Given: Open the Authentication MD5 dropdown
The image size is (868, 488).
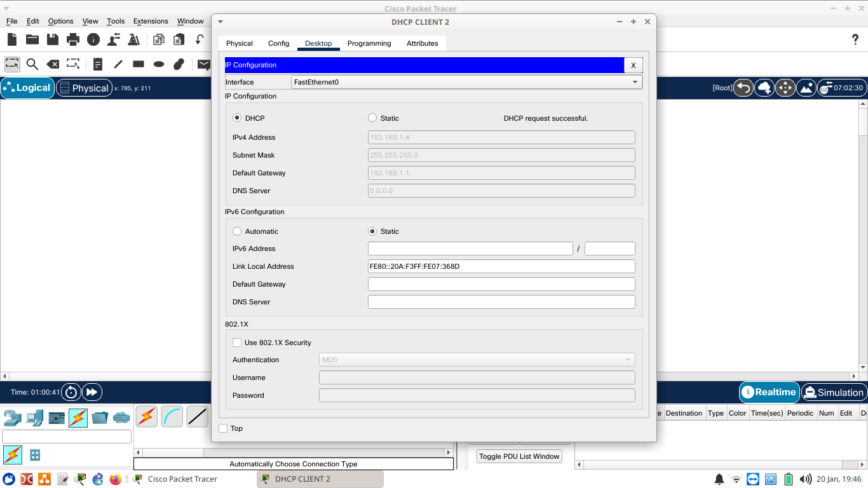Looking at the screenshot, I should point(477,360).
